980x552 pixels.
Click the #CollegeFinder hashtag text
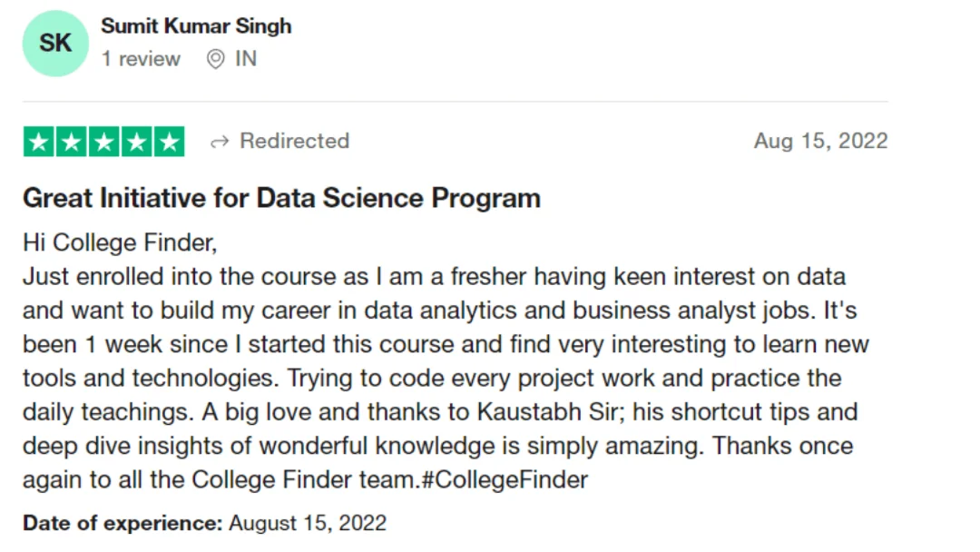point(505,480)
